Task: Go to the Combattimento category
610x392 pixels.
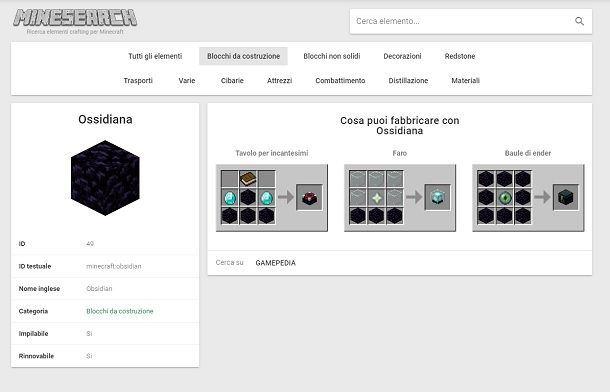Action: tap(340, 81)
